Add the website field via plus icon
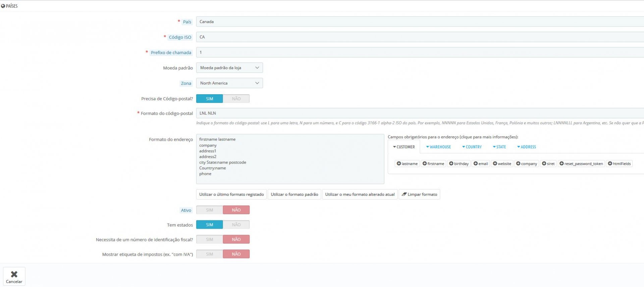The image size is (644, 287). (495, 164)
